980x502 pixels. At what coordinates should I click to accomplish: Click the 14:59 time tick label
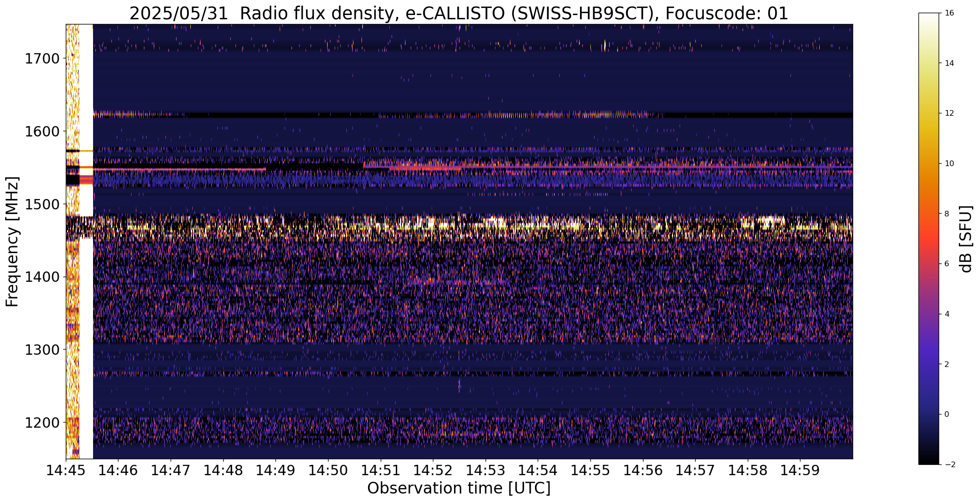click(x=800, y=470)
